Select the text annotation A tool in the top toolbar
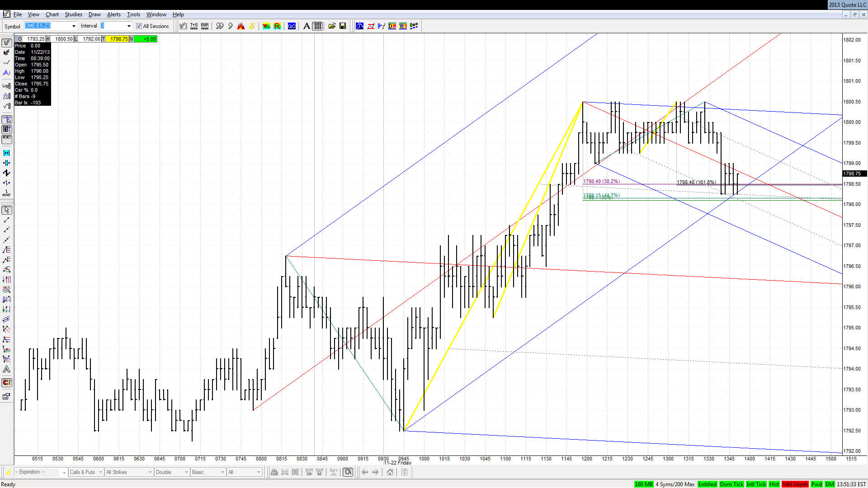The width and height of the screenshot is (868, 488). [x=307, y=26]
